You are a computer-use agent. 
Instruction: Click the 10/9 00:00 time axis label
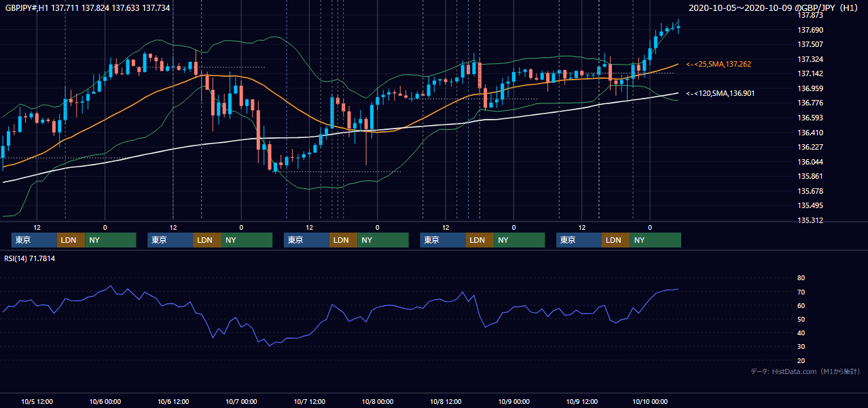click(x=514, y=401)
